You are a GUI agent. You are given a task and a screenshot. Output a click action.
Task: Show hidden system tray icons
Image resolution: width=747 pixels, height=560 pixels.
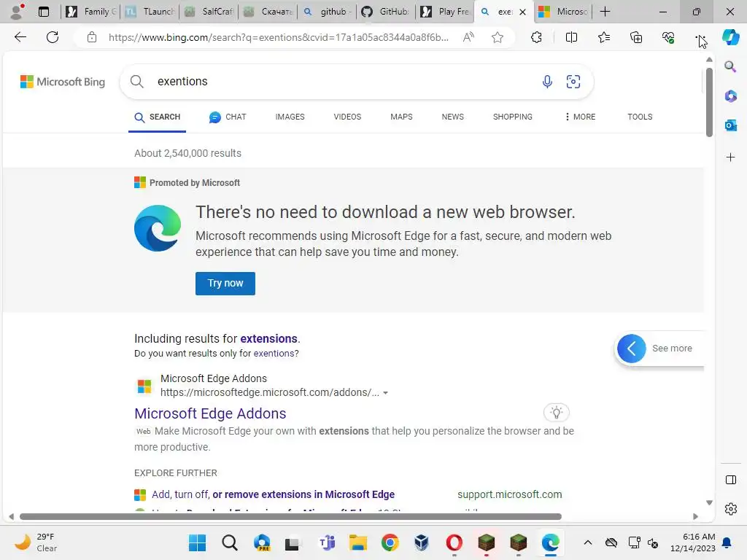click(588, 542)
